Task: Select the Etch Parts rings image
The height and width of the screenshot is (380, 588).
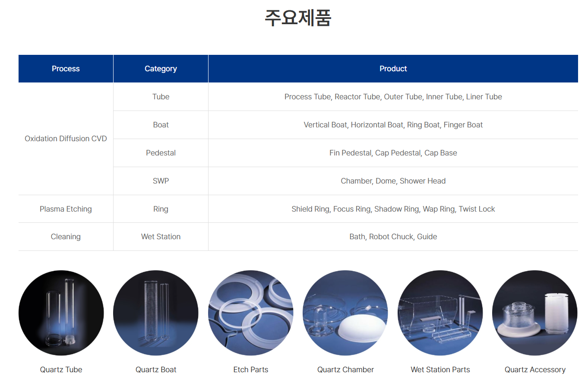Action: (250, 313)
